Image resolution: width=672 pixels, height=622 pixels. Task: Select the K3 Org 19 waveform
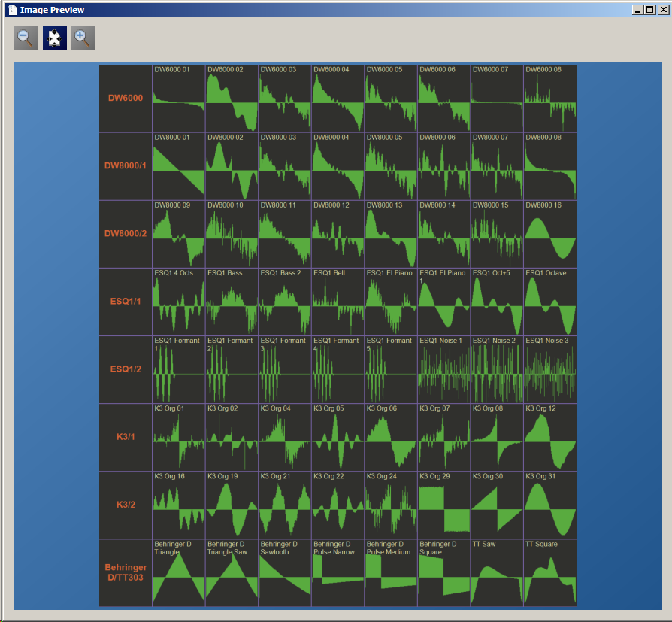click(232, 505)
